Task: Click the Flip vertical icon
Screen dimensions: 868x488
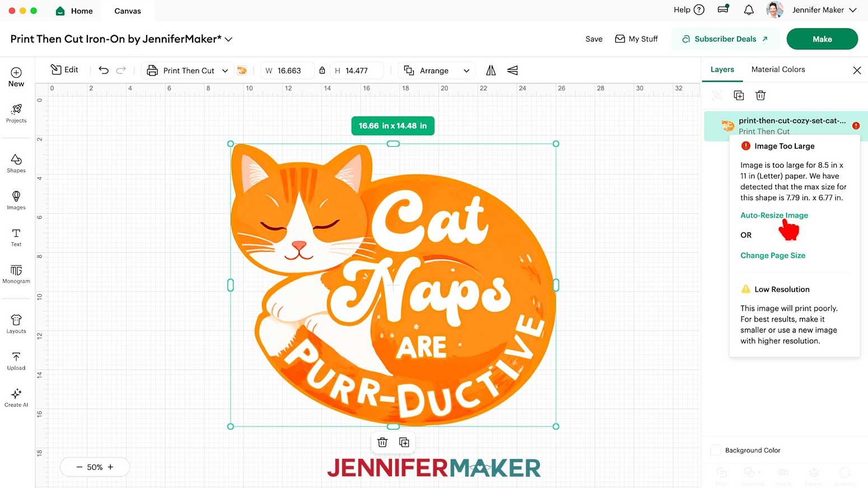Action: click(512, 70)
